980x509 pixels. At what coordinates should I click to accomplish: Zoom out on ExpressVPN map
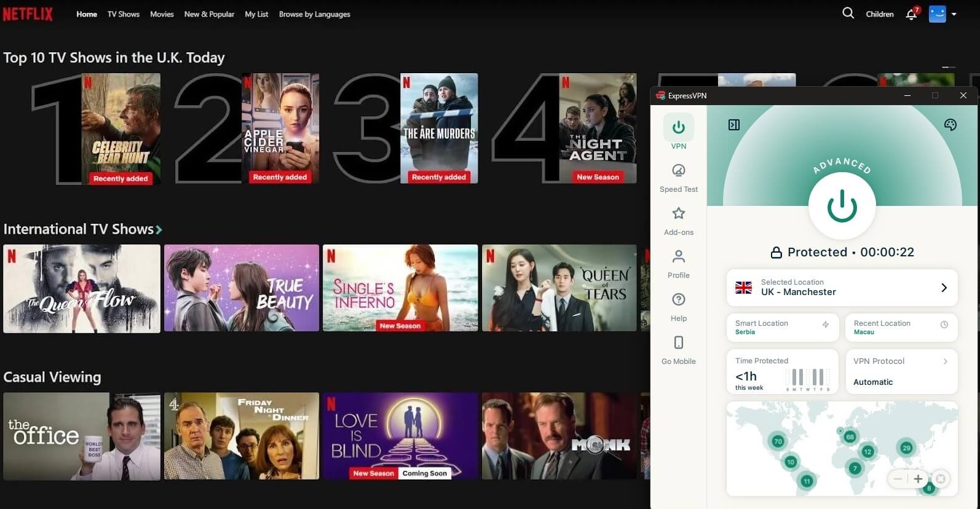coord(898,479)
